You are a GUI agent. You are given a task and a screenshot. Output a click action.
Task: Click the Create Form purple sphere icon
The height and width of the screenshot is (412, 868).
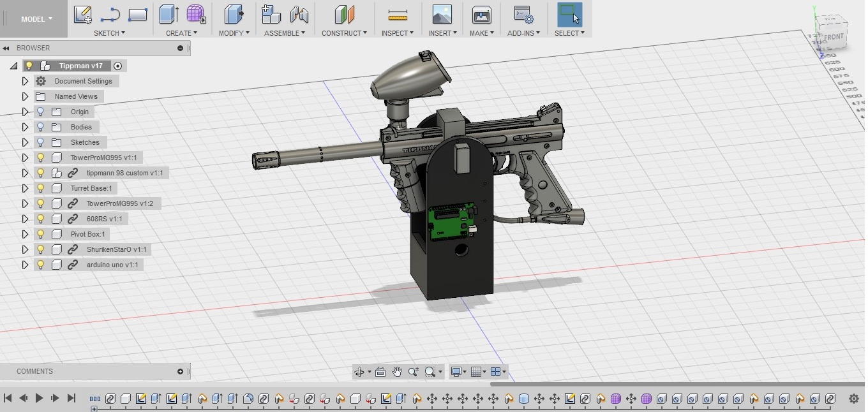point(196,14)
